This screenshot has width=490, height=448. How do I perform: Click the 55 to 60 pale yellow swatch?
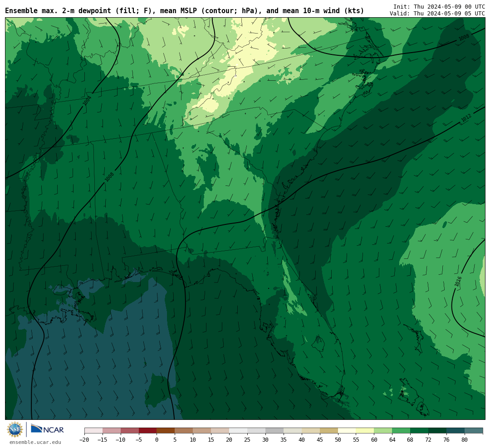(365, 431)
